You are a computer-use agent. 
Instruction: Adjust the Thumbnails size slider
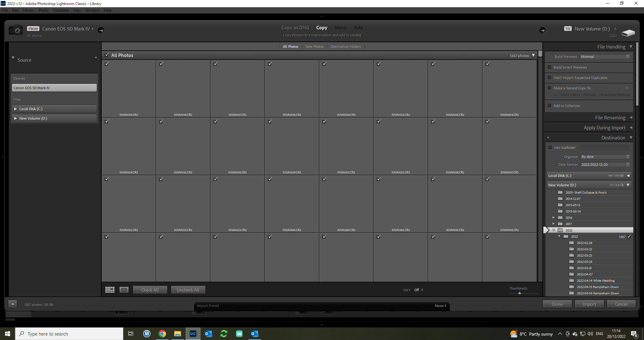tap(519, 293)
